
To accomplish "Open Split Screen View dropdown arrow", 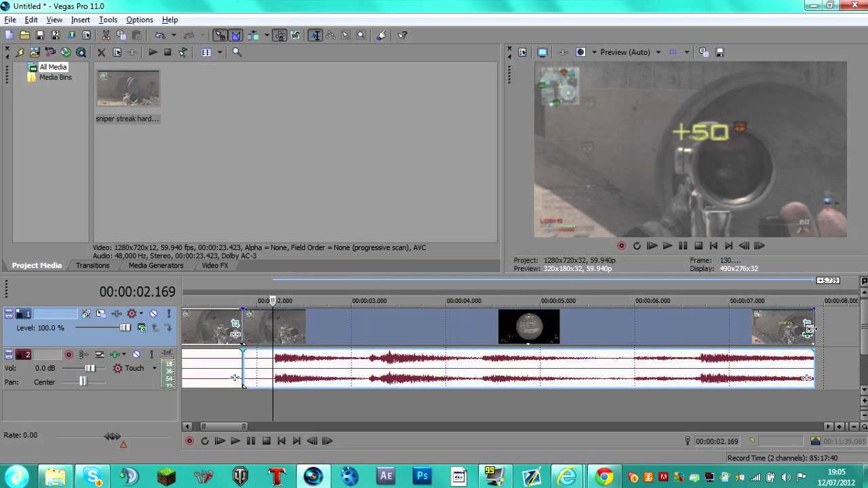I will coord(594,52).
